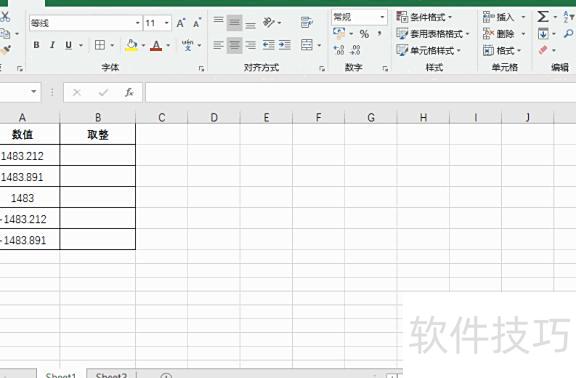Select cell containing -1483.212

[30, 219]
